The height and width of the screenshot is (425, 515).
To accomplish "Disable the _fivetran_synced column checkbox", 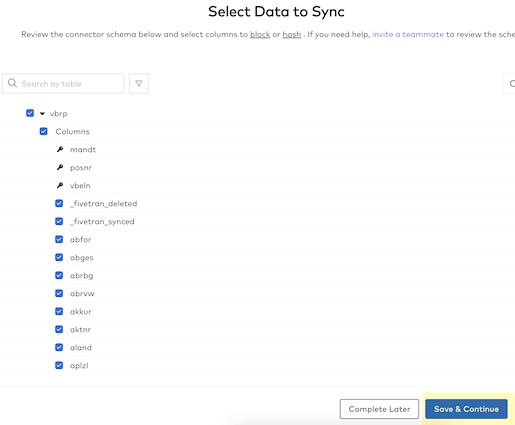I will [59, 221].
